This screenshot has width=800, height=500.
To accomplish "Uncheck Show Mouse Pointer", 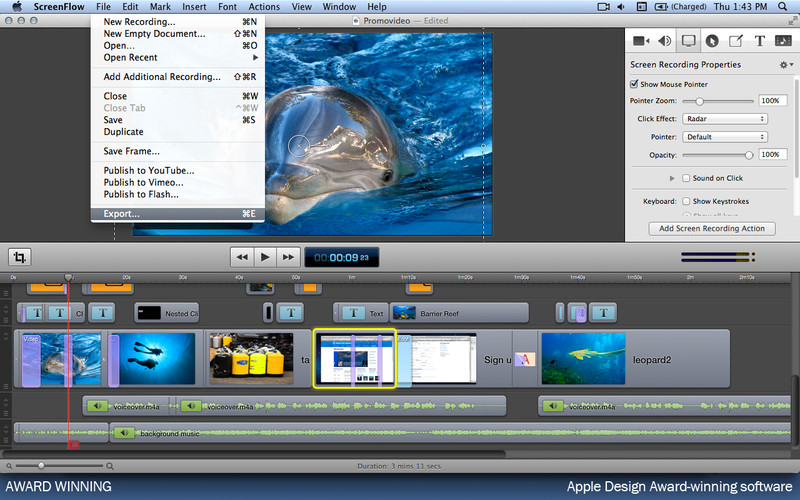I will coord(635,84).
